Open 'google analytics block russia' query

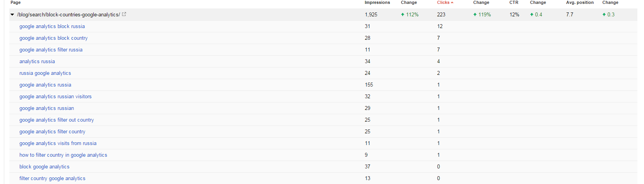tap(52, 27)
